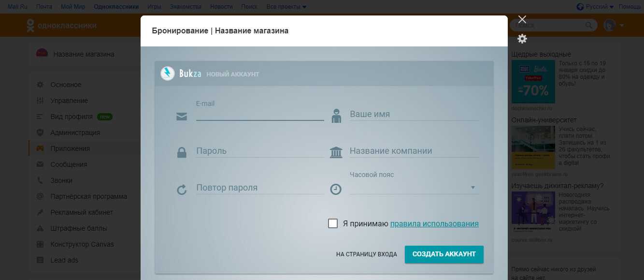Click the clock icon beside Часовой пояс
The height and width of the screenshot is (280, 644).
(x=336, y=190)
